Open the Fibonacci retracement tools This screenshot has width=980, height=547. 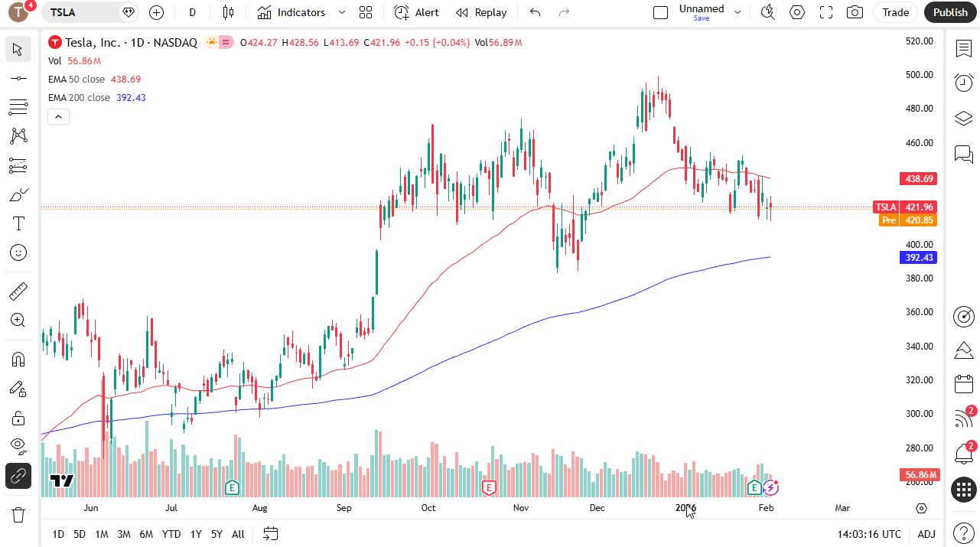coord(18,107)
